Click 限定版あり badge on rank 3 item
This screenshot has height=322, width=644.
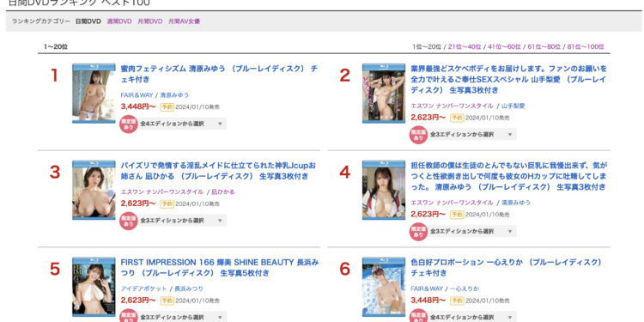(129, 221)
